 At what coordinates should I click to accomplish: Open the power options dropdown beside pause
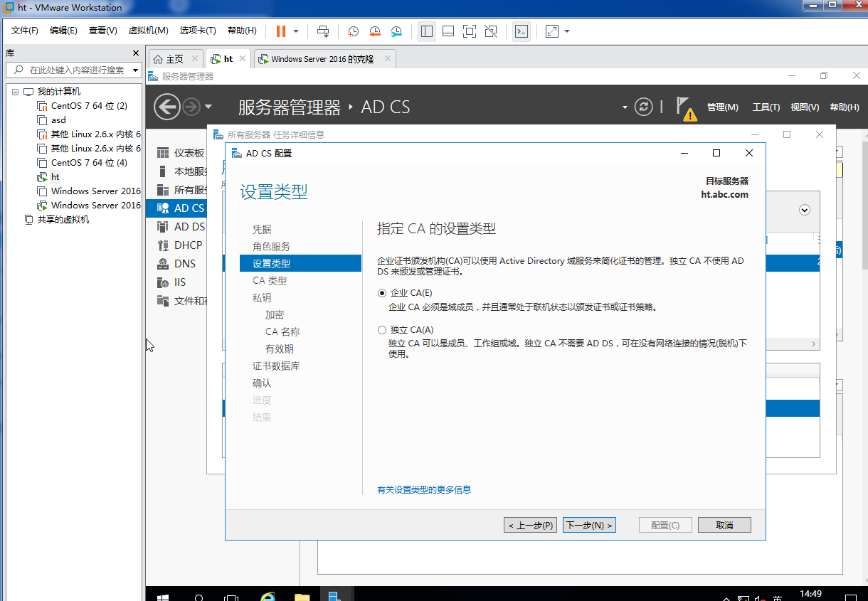[296, 31]
